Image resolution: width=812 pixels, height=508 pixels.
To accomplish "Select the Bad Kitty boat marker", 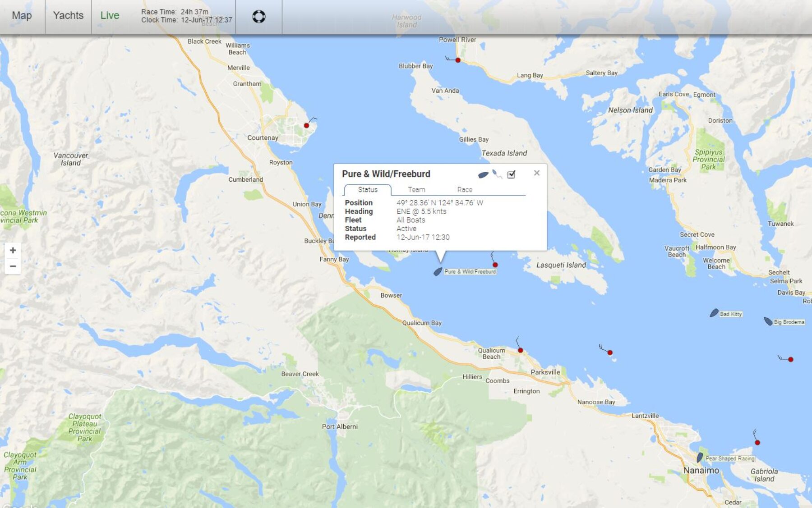I will coord(714,313).
